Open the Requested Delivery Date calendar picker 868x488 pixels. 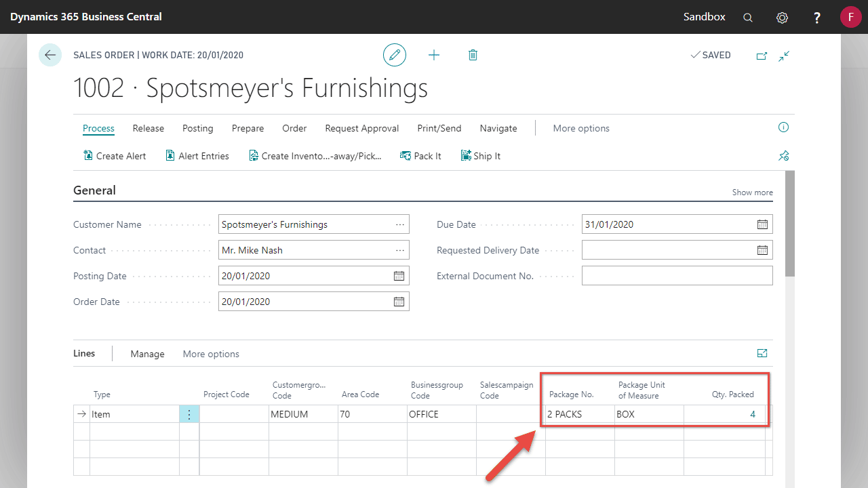(x=762, y=250)
